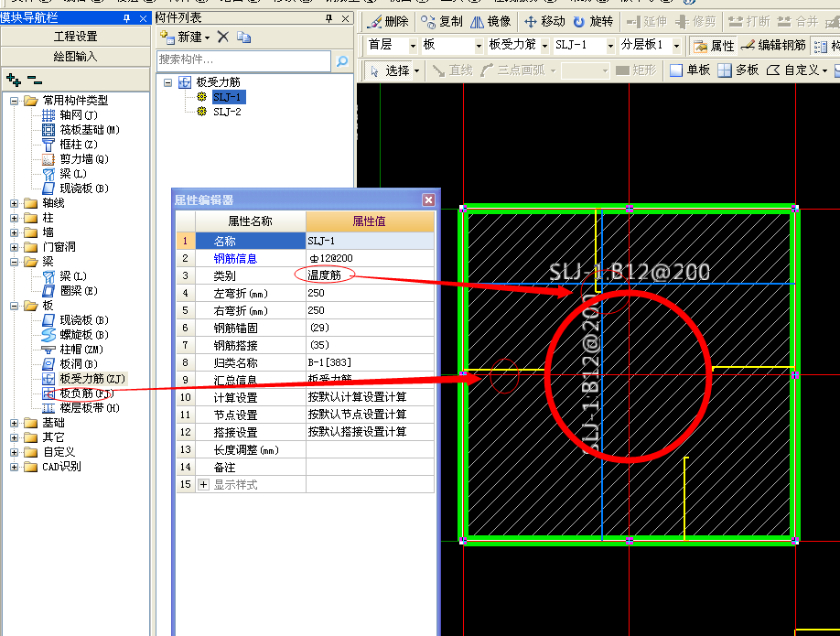840x636 pixels.
Task: Expand the 基础 folder
Action: click(x=15, y=423)
